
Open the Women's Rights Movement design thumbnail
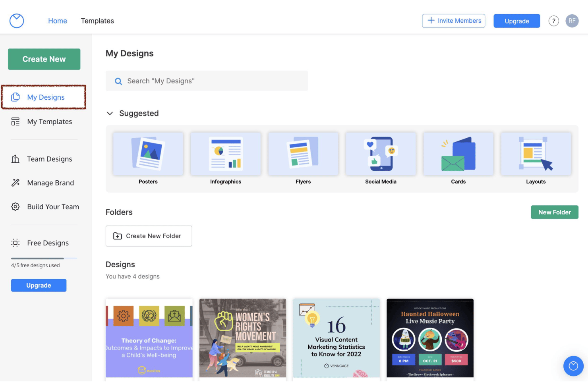pos(243,338)
